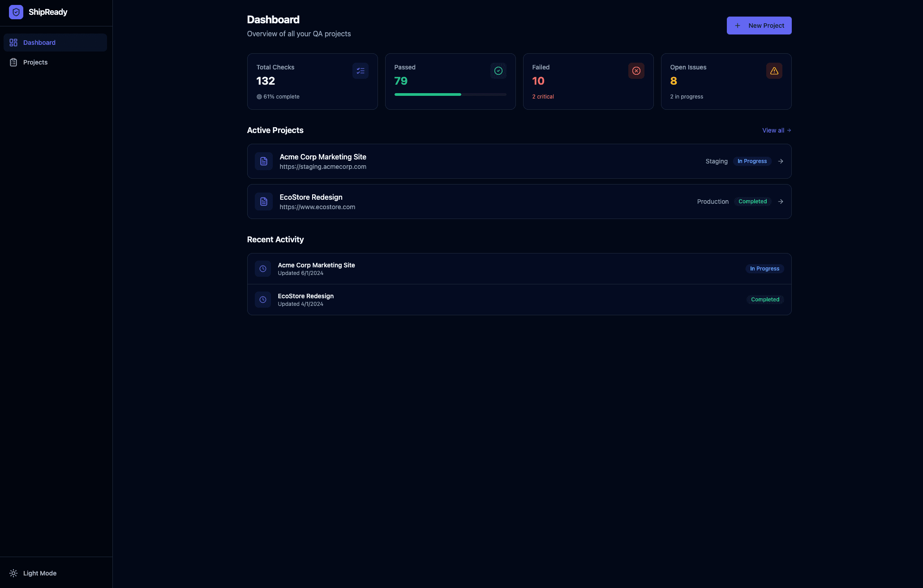Click the checklist icon on Total Checks card
Image resolution: width=923 pixels, height=588 pixels.
point(361,71)
